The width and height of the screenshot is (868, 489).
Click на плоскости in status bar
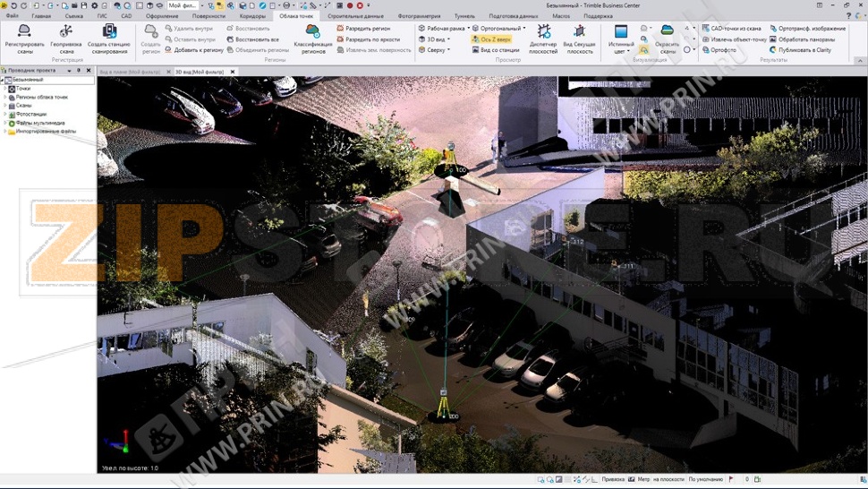668,479
